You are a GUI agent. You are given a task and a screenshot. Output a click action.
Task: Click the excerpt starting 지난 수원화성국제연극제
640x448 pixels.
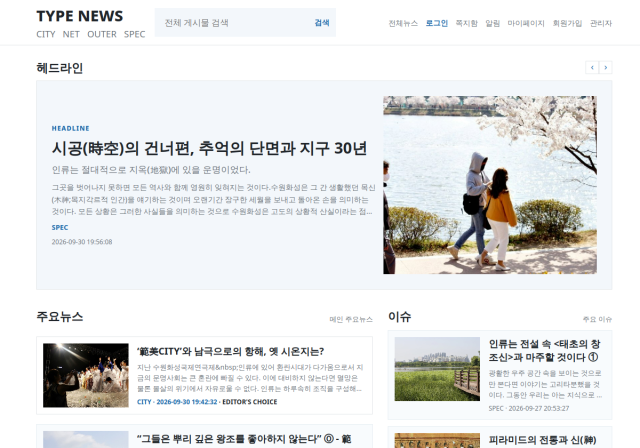coord(250,378)
